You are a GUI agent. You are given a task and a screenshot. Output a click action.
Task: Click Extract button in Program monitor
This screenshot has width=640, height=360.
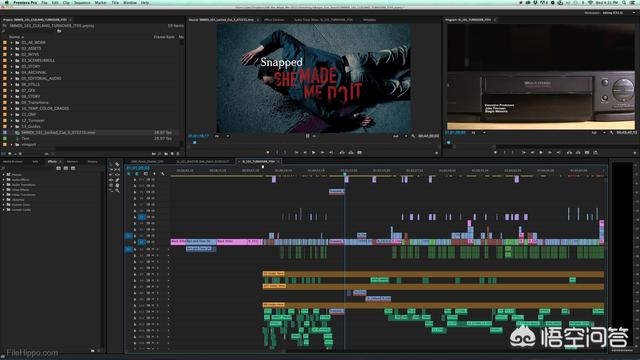578,153
